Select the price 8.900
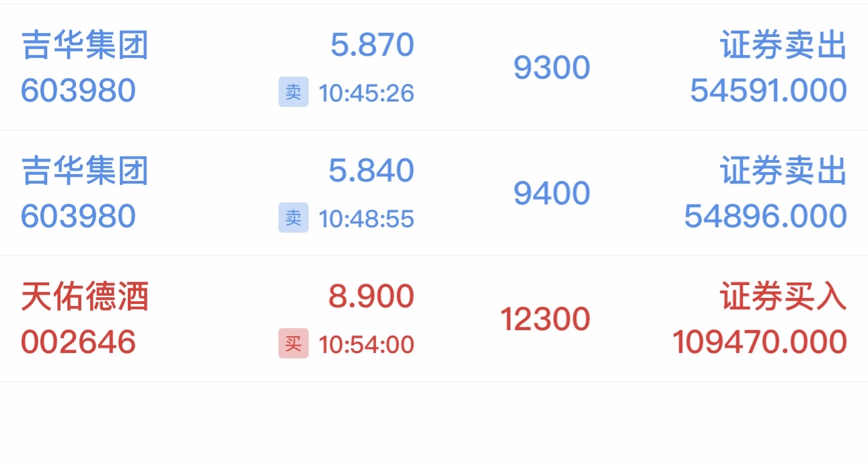This screenshot has width=868, height=464. (x=371, y=297)
